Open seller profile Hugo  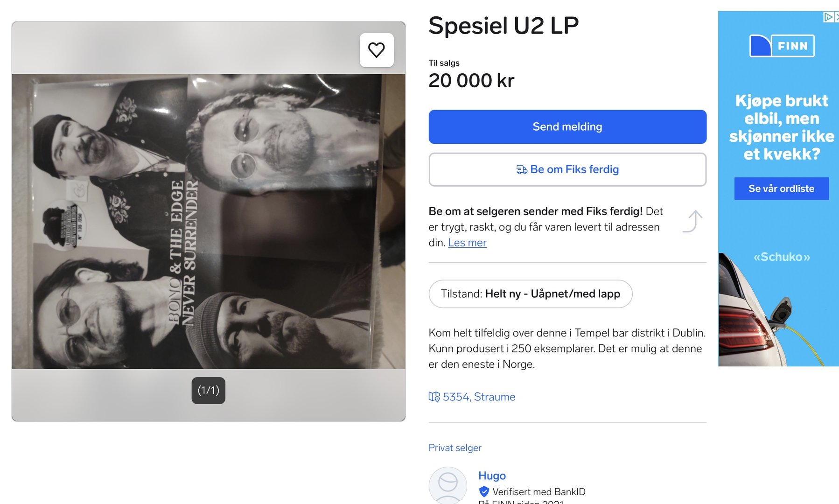coord(492,476)
